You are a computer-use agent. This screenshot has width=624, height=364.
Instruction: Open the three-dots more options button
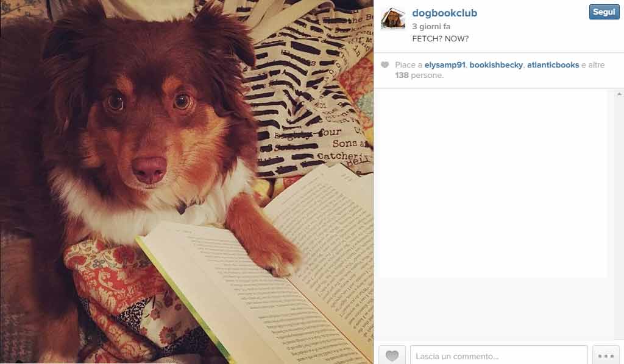click(x=606, y=355)
